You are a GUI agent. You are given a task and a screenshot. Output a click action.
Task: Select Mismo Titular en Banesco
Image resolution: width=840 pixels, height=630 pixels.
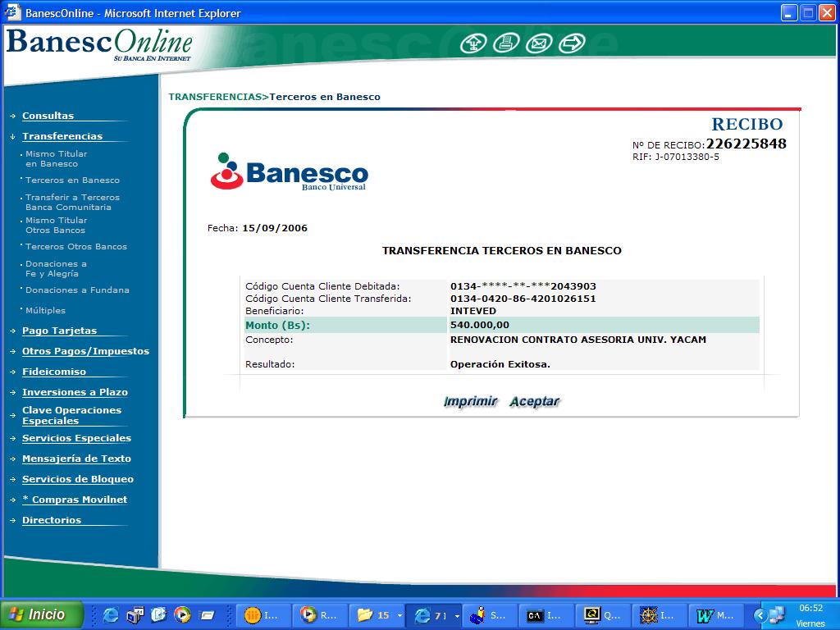pyautogui.click(x=57, y=158)
